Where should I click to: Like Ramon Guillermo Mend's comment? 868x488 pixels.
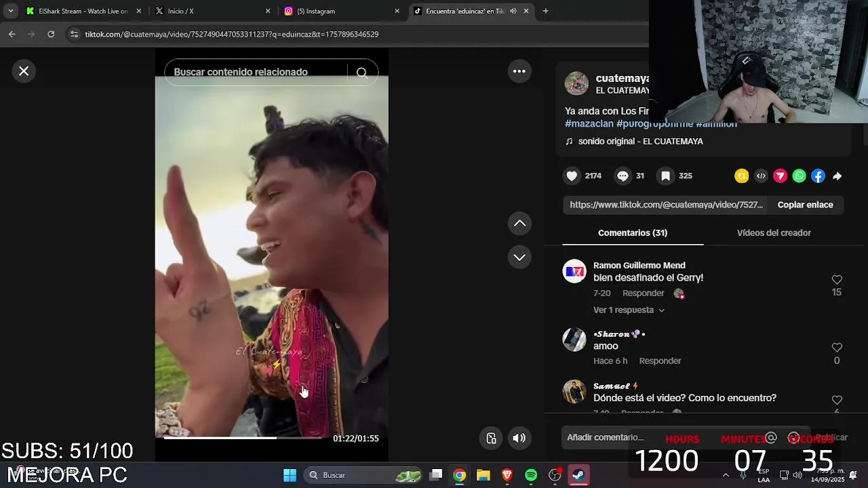point(837,280)
